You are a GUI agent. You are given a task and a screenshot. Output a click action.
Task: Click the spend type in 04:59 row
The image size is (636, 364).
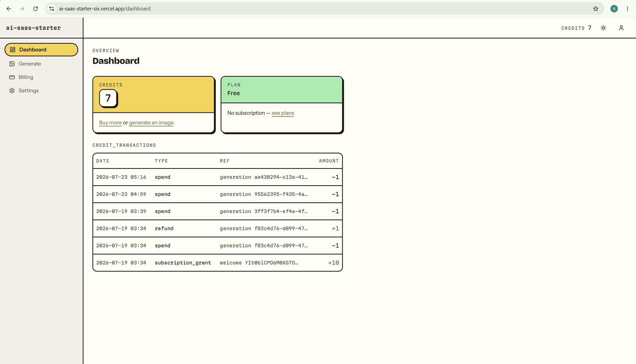[x=163, y=194]
